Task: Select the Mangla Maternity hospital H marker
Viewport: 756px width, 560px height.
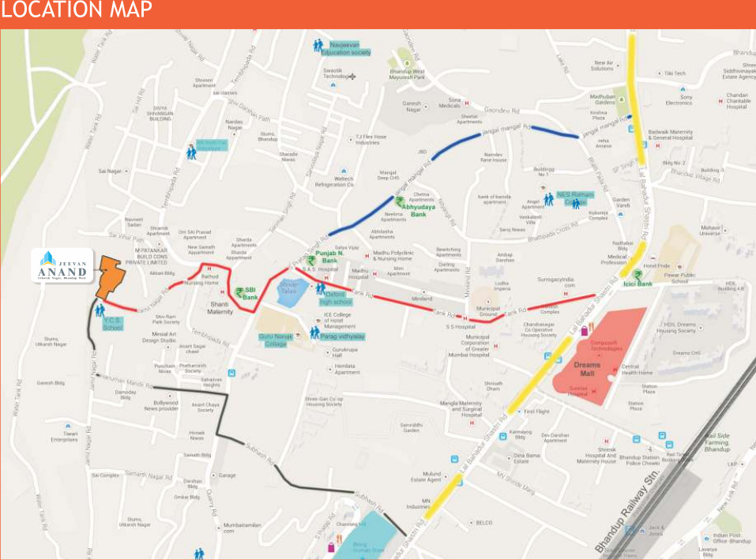Action: tap(472, 423)
